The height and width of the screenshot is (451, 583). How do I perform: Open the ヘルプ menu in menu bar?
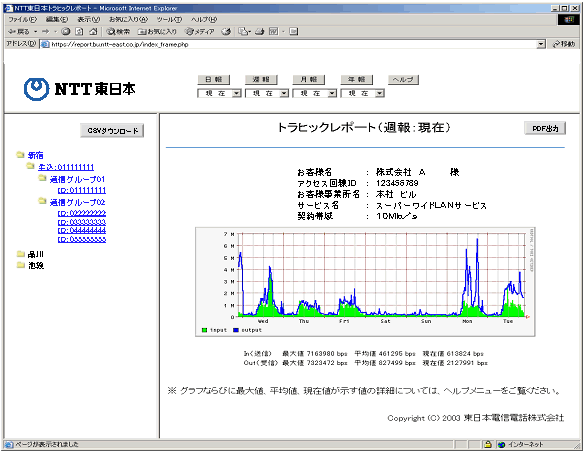[x=204, y=19]
